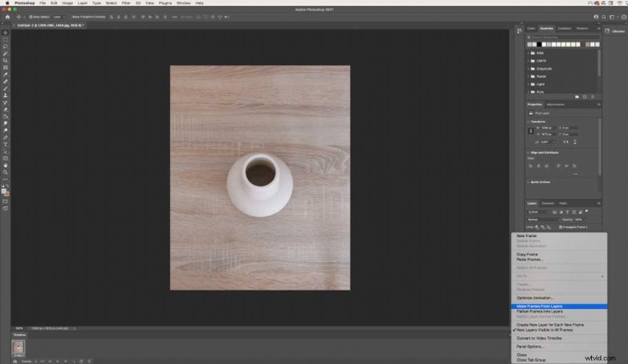This screenshot has height=364, width=628.
Task: Select the Lasso tool
Action: 5,46
